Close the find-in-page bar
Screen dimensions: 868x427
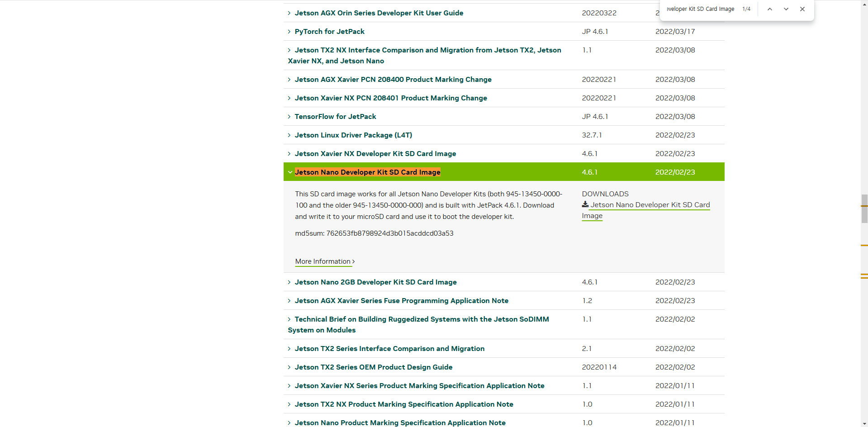pyautogui.click(x=802, y=9)
